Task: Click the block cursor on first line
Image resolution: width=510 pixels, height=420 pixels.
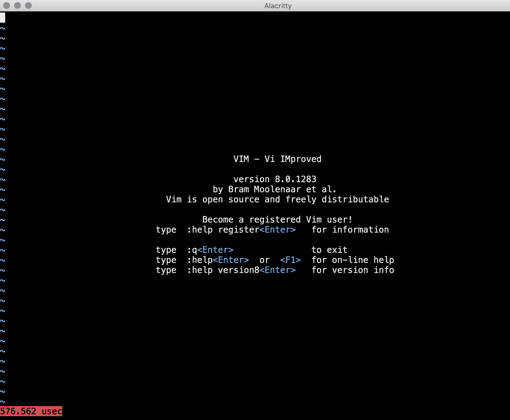Action: tap(2, 18)
